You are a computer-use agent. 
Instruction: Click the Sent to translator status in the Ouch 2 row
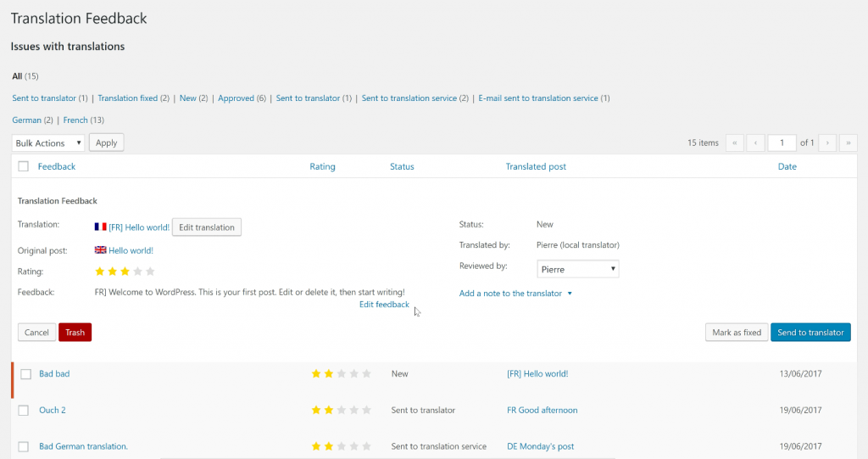click(423, 411)
